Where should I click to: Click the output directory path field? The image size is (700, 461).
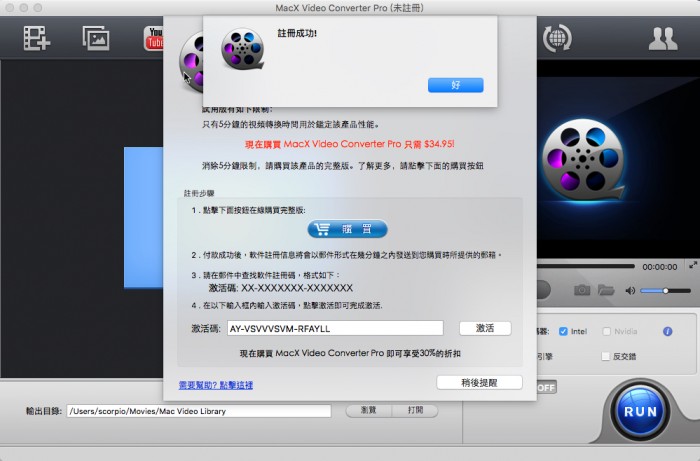click(199, 411)
